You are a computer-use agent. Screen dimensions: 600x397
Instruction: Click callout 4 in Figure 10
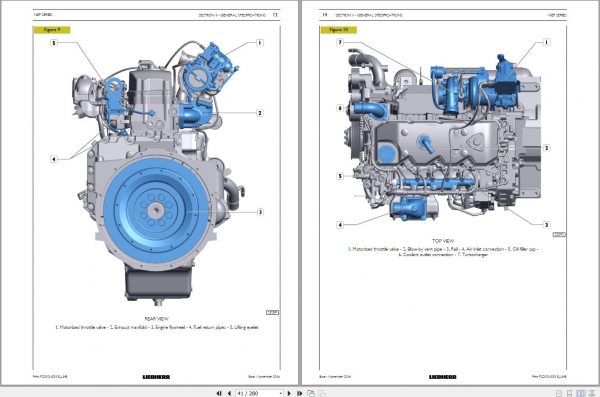[340, 225]
